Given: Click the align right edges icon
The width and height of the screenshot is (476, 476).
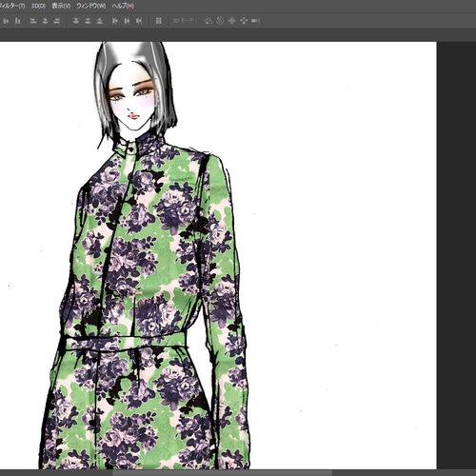Looking at the screenshot, I should [x=57, y=21].
